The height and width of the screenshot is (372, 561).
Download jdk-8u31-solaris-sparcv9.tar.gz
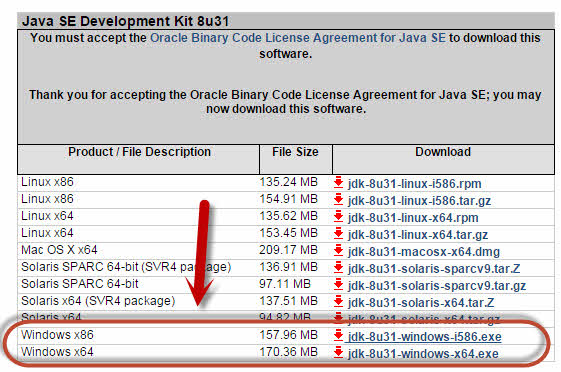437,286
